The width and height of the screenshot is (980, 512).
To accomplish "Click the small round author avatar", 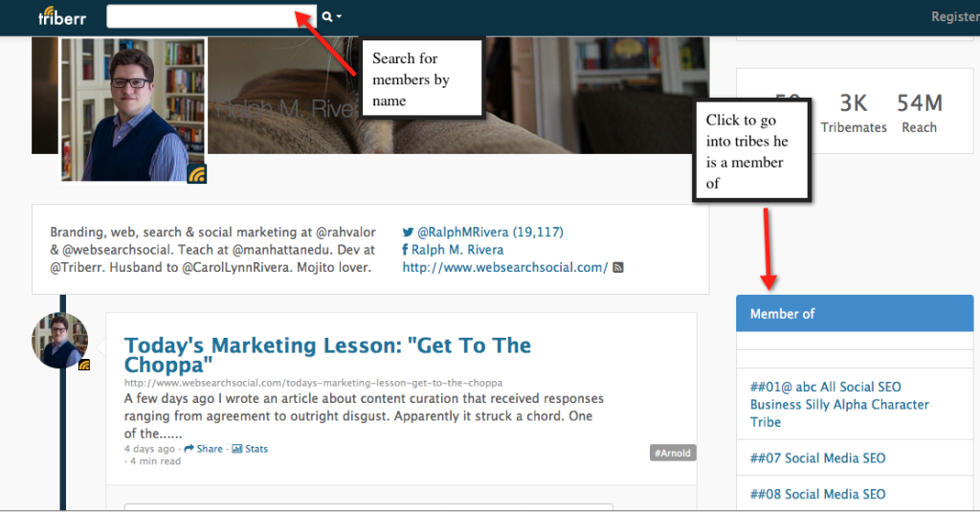I will coord(60,341).
